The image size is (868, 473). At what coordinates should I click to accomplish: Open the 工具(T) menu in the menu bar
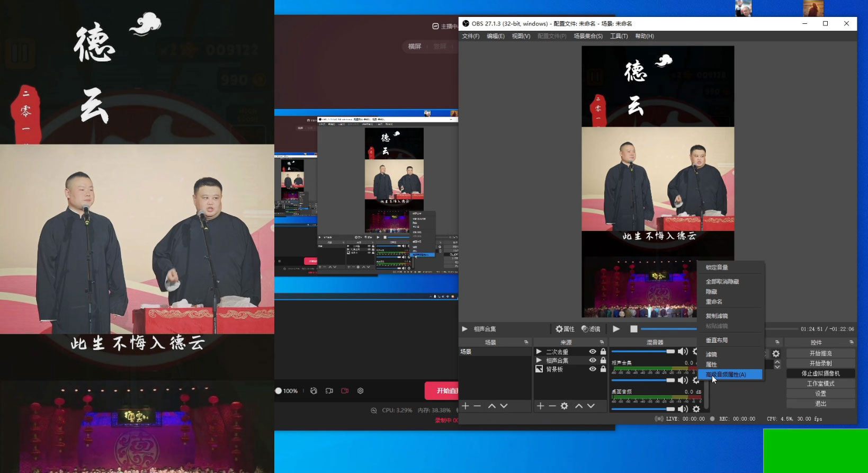(619, 36)
